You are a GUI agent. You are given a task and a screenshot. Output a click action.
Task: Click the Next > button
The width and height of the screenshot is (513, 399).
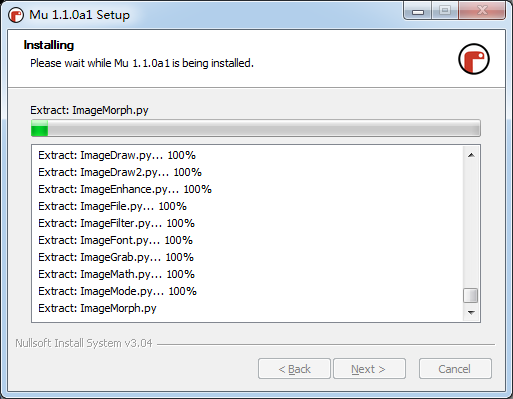(369, 369)
